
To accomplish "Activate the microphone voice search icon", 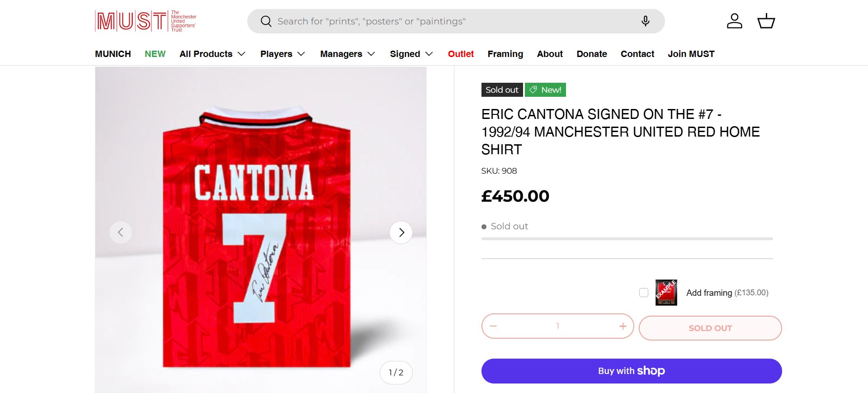I will coord(645,21).
